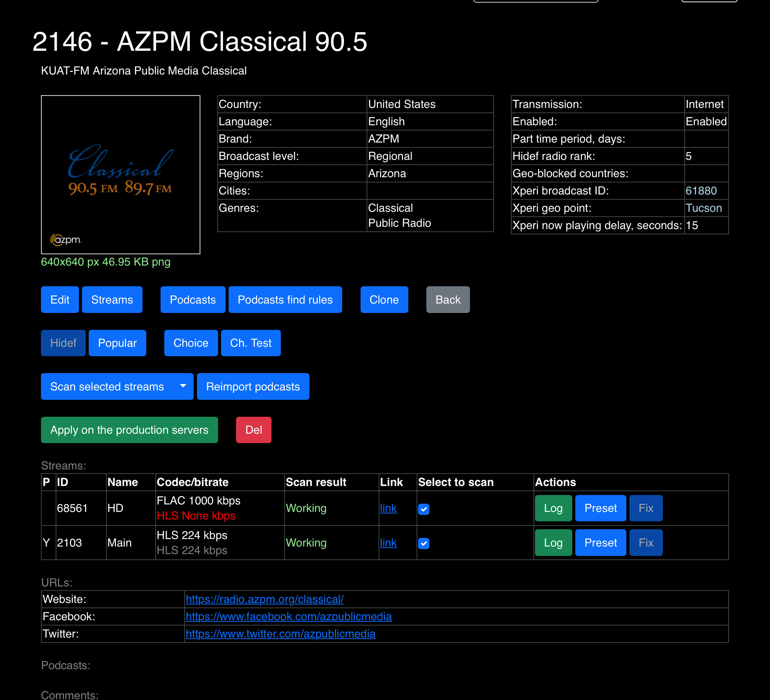Viewport: 770px width, 700px height.
Task: Clone this radio station
Action: [x=384, y=299]
